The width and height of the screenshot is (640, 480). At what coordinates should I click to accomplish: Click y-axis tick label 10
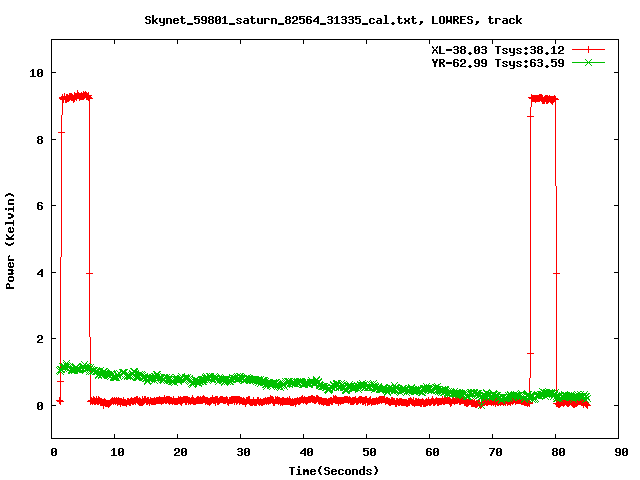pos(36,73)
